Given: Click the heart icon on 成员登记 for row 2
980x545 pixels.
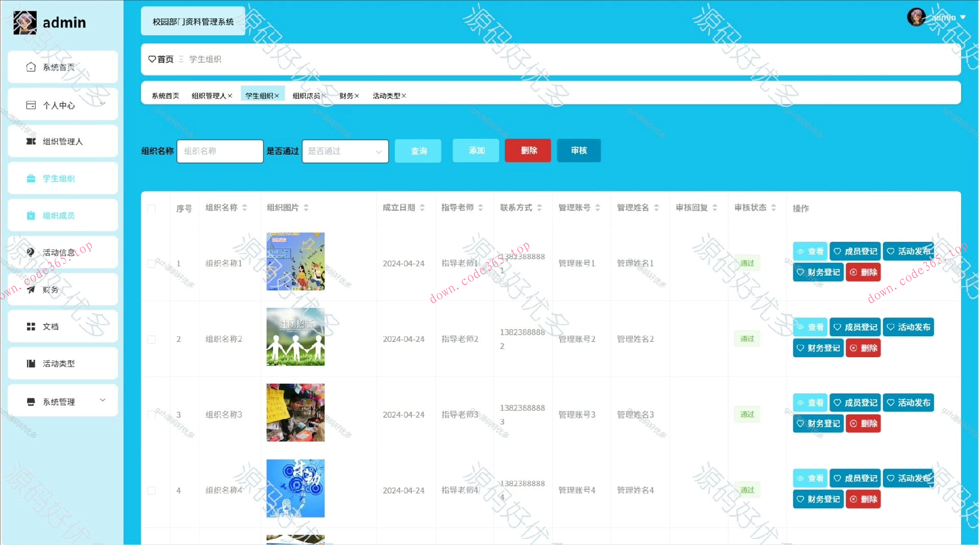Looking at the screenshot, I should (837, 327).
